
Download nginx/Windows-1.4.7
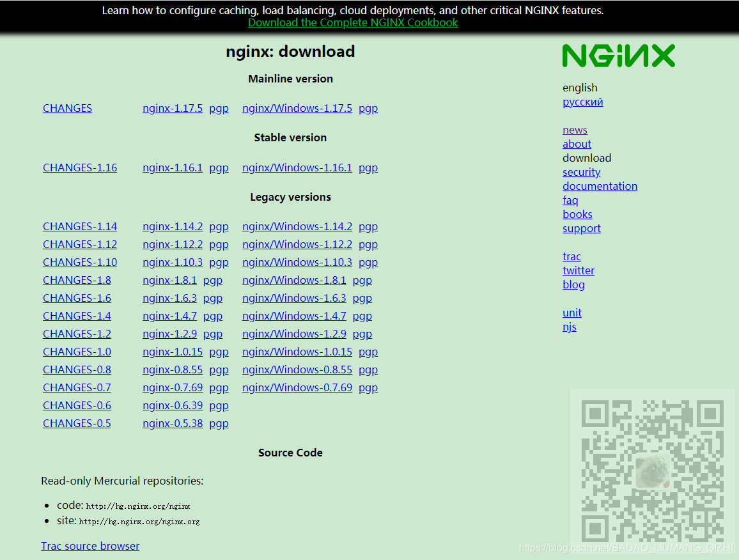pos(294,316)
